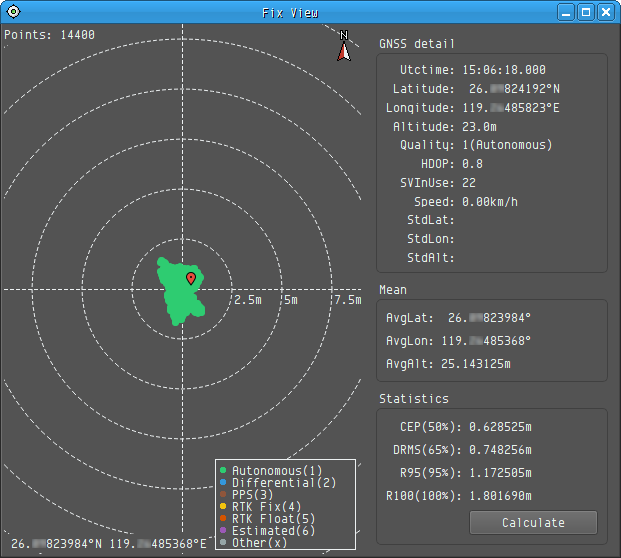Click the AvgLat value in Mean
Screen dimensions: 621x558
[x=490, y=318]
